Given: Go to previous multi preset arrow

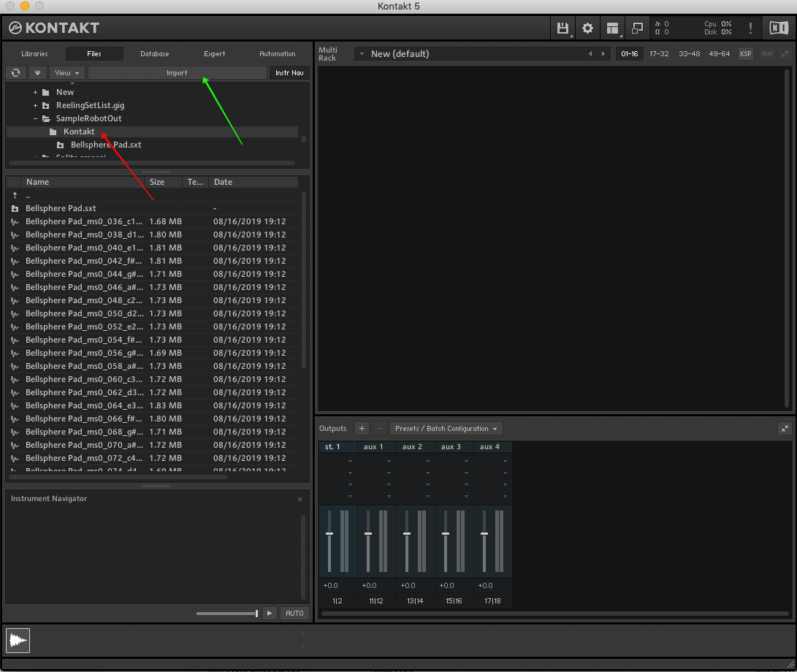Looking at the screenshot, I should [590, 53].
